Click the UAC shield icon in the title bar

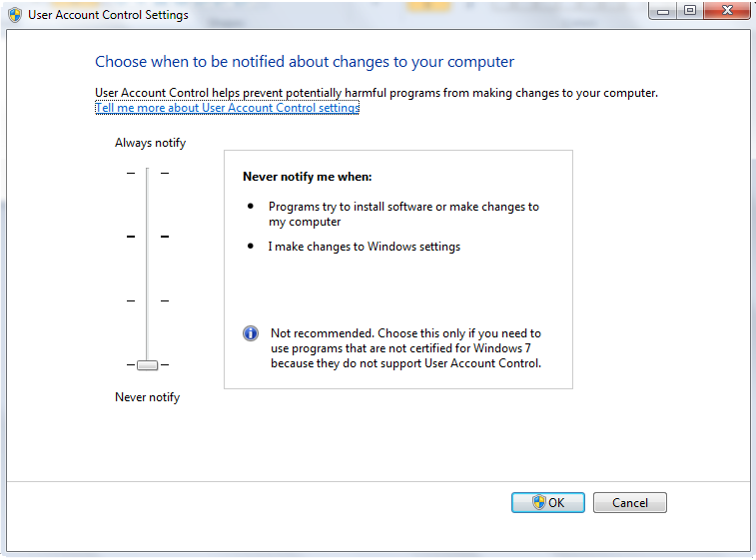click(15, 14)
